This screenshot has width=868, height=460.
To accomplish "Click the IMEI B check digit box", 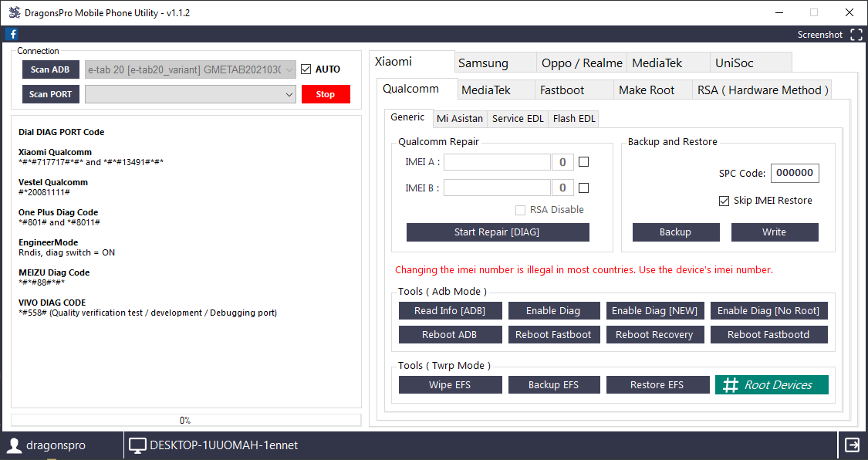I will pyautogui.click(x=562, y=188).
